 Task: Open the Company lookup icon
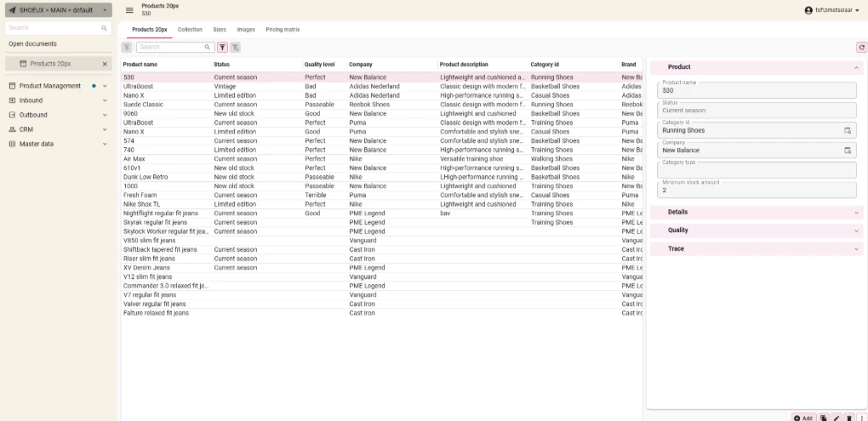[848, 151]
